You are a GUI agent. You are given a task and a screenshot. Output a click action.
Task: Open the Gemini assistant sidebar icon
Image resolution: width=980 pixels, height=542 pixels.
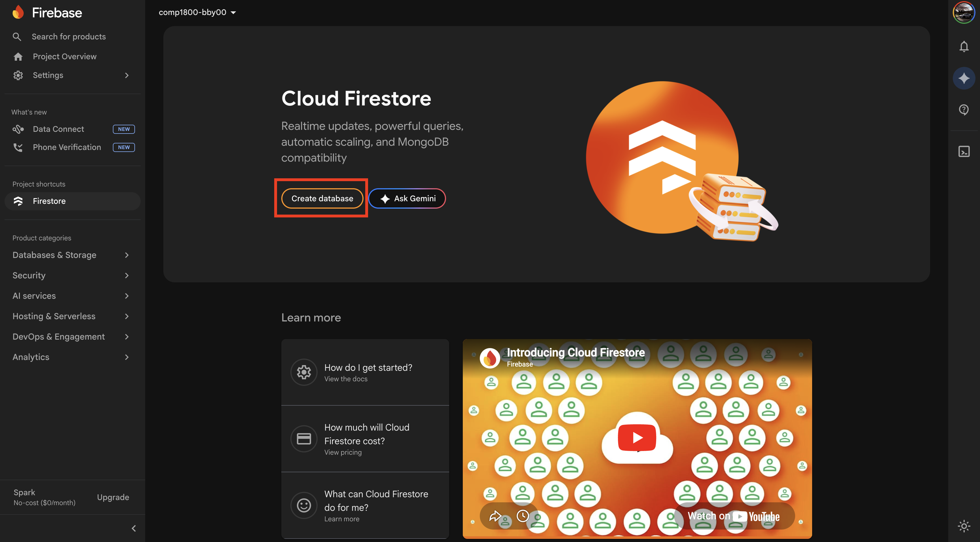964,78
